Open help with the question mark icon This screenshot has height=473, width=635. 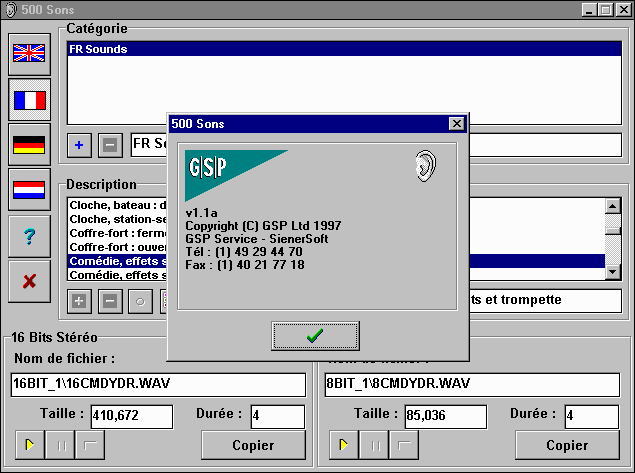coord(30,236)
